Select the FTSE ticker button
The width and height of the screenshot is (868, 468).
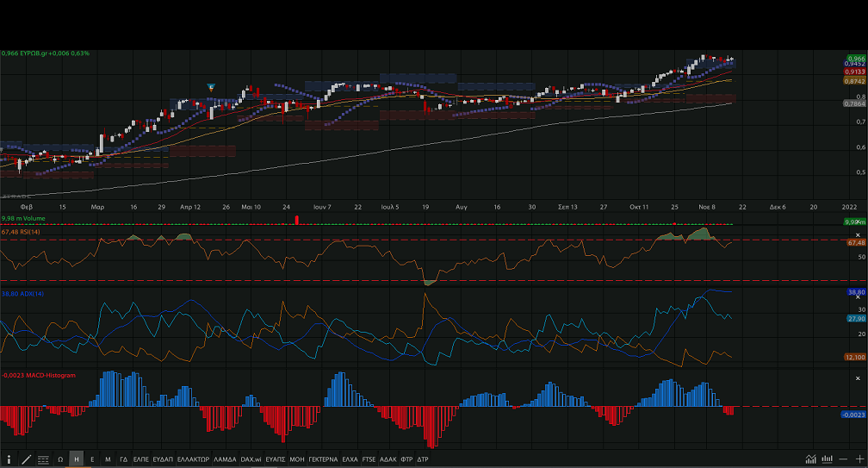tap(369, 459)
